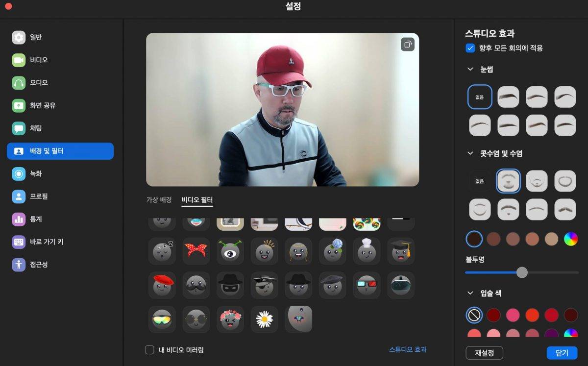Image resolution: width=588 pixels, height=366 pixels.
Task: Apply the VR headset filter
Action: coord(401,285)
